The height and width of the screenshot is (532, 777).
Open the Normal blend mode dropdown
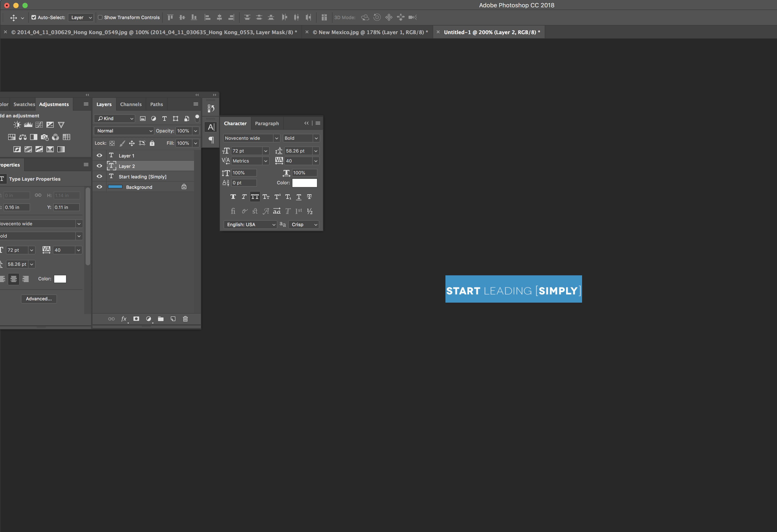(124, 131)
